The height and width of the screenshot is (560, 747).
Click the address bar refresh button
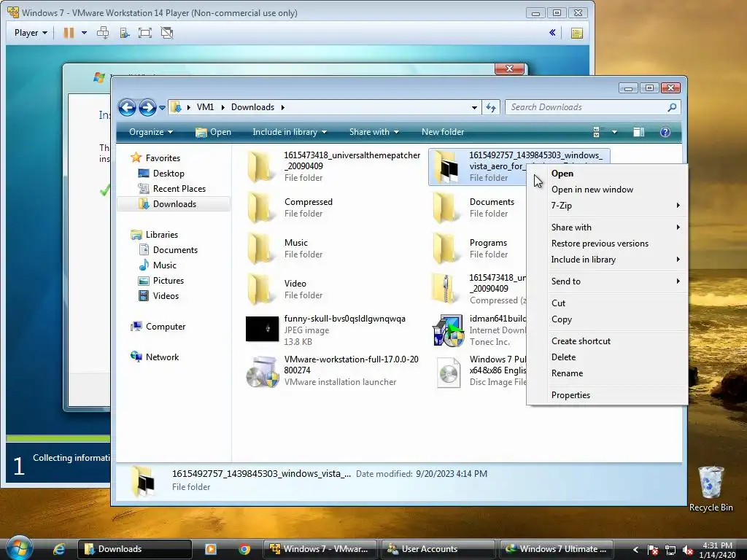tap(491, 108)
